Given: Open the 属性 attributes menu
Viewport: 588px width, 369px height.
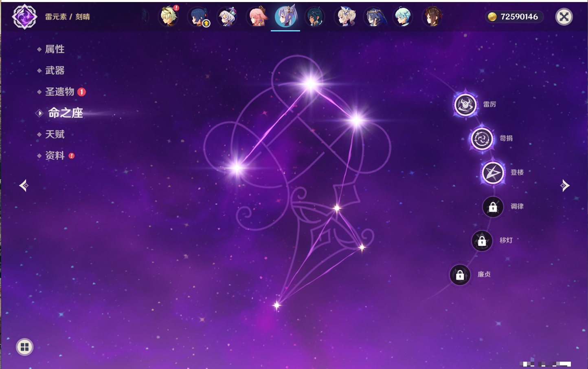Looking at the screenshot, I should pyautogui.click(x=55, y=49).
